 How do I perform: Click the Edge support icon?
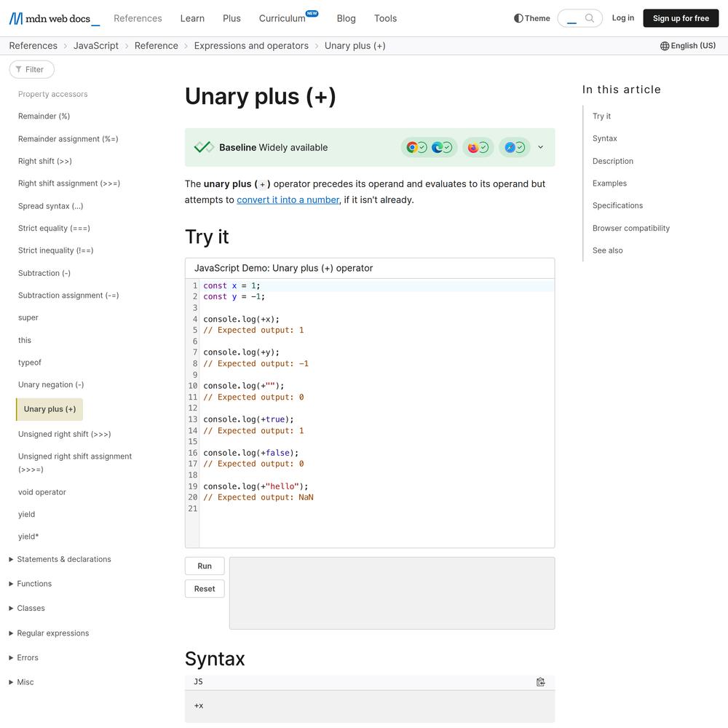[x=437, y=147]
